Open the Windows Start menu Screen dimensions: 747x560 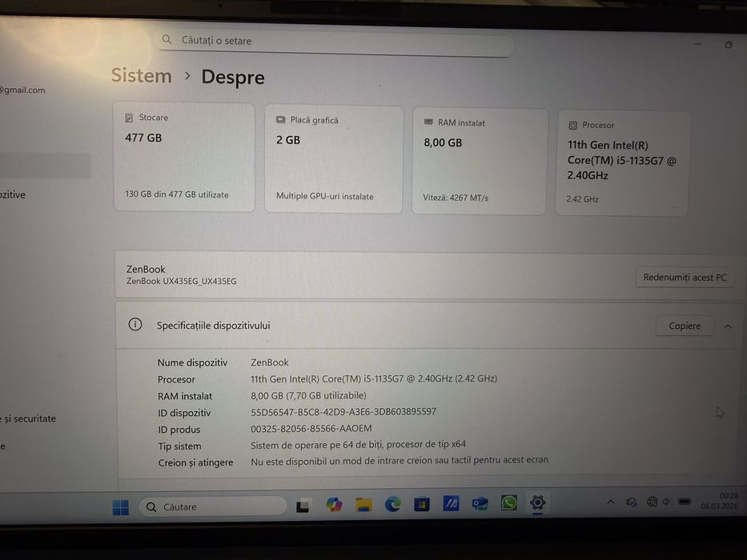[121, 507]
